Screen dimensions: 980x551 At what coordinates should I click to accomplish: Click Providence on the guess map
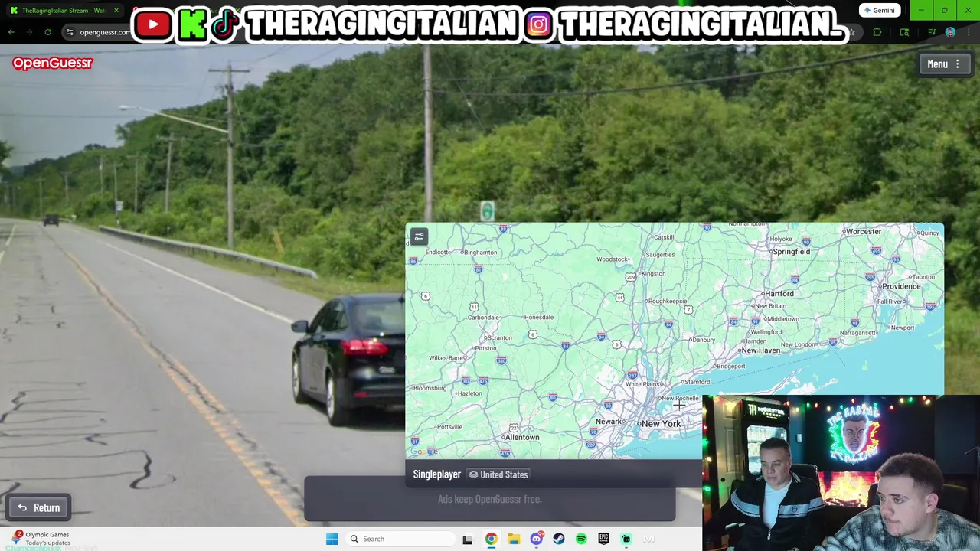pyautogui.click(x=901, y=286)
